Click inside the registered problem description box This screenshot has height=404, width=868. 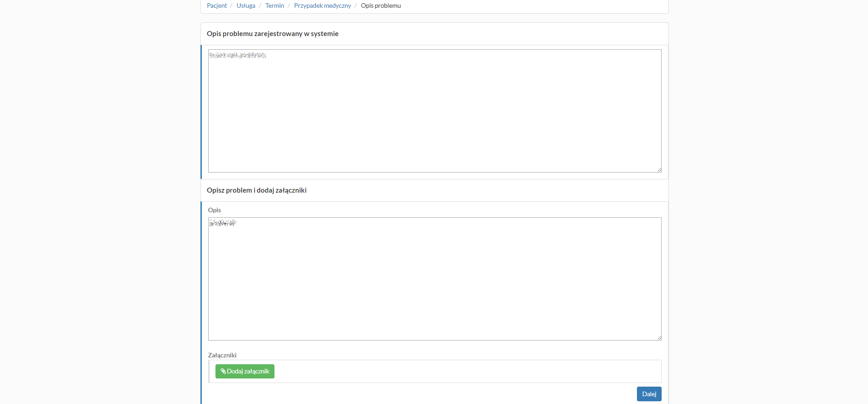[435, 114]
